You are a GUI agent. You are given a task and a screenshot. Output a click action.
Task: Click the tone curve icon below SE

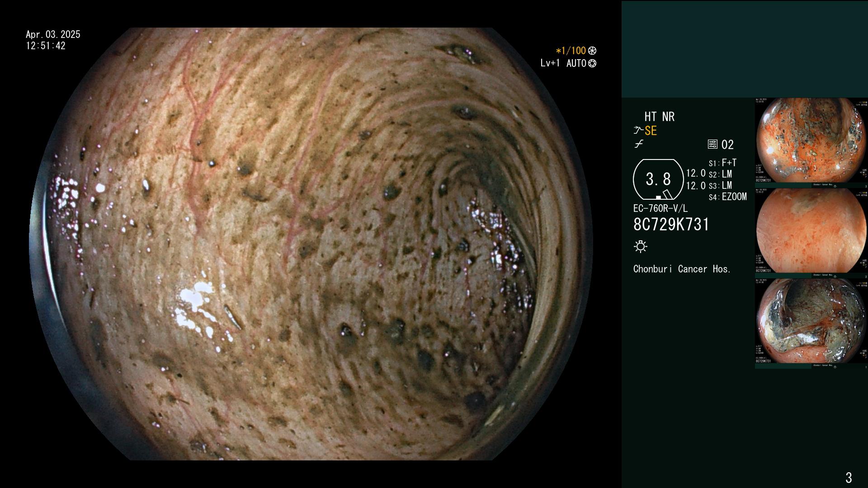pyautogui.click(x=639, y=144)
